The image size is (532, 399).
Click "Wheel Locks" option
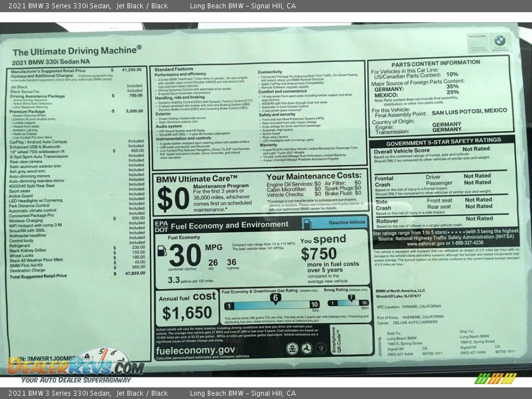click(22, 255)
